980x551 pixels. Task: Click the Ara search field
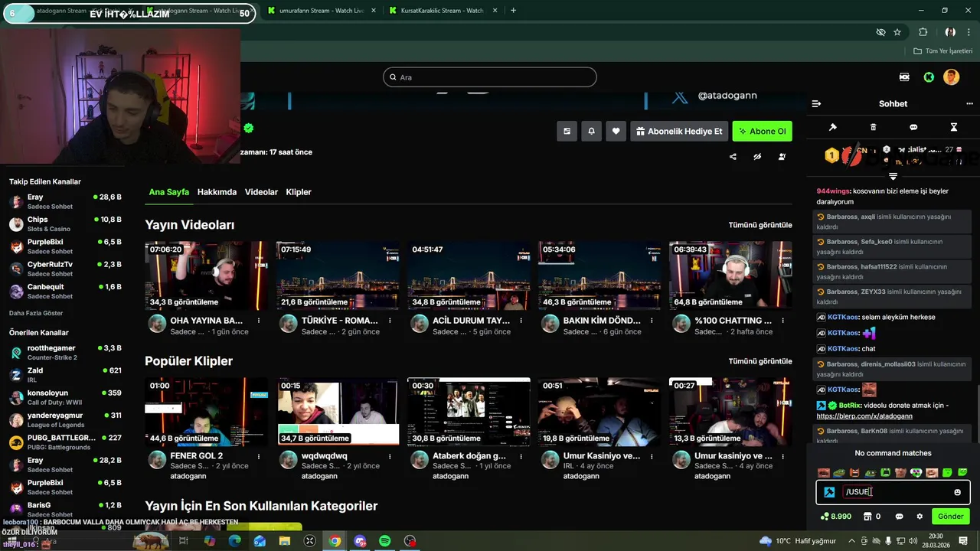pos(490,77)
